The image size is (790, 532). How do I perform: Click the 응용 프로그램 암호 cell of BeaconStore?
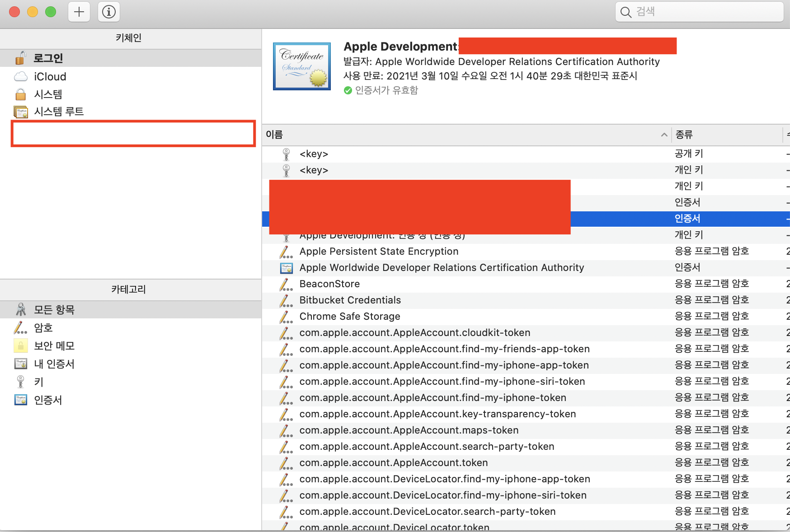[712, 284]
